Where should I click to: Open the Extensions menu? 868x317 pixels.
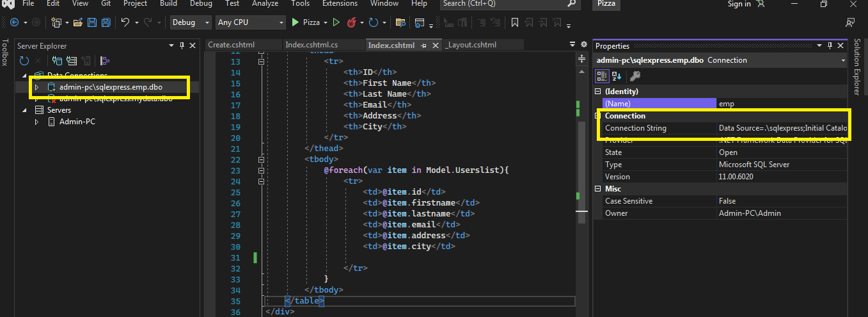click(340, 4)
